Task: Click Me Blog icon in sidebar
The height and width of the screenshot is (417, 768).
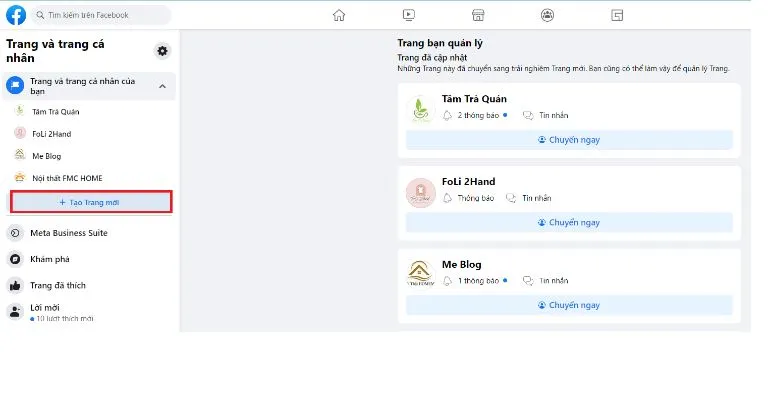Action: 20,155
